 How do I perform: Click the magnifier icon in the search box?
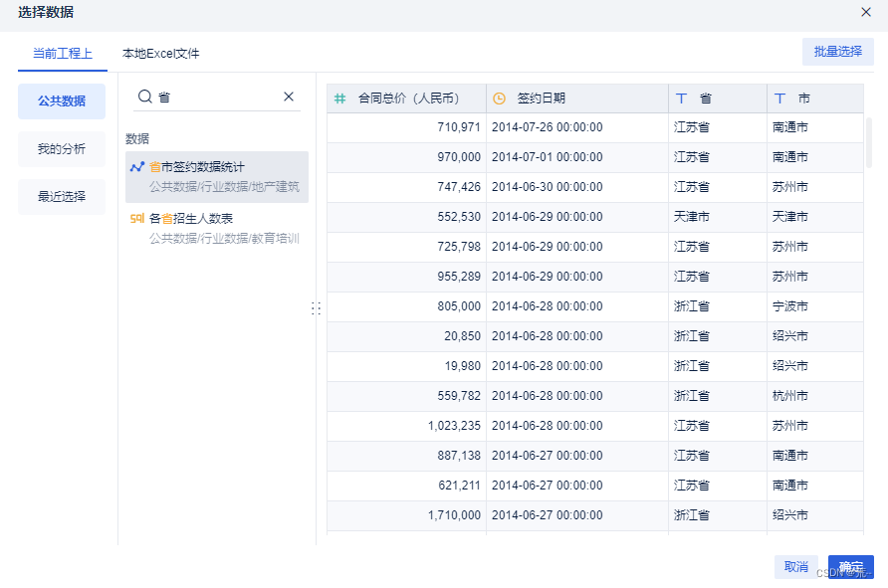point(146,97)
